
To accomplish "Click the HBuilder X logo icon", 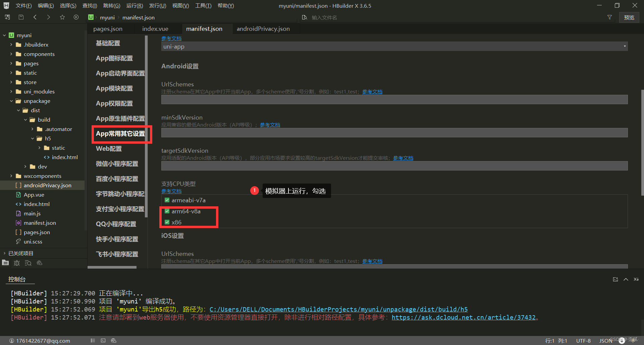I will tap(6, 6).
